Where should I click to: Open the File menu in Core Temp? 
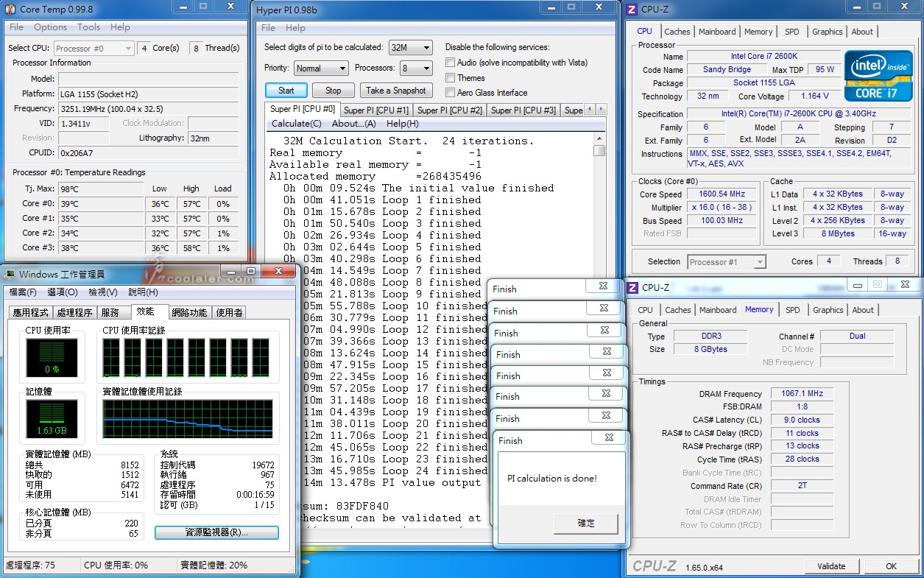pyautogui.click(x=16, y=27)
